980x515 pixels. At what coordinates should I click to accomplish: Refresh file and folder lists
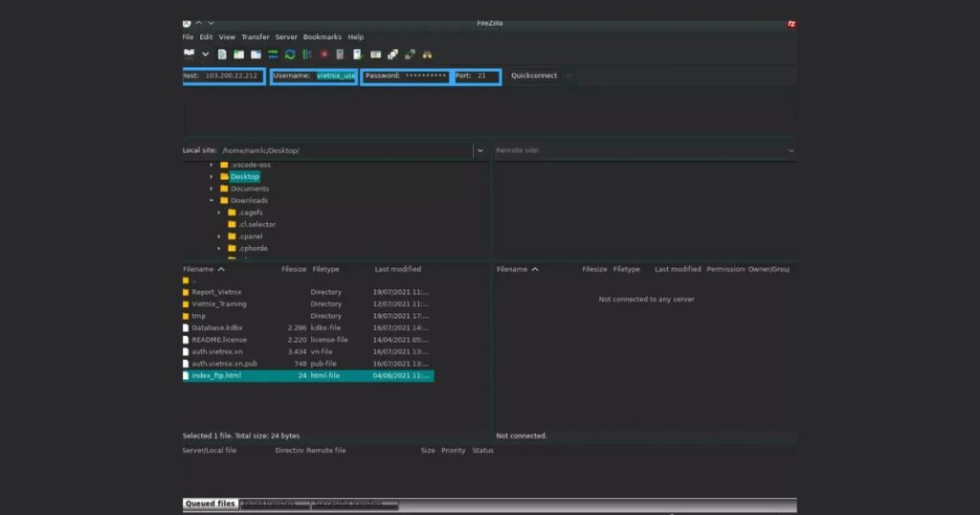[x=290, y=55]
